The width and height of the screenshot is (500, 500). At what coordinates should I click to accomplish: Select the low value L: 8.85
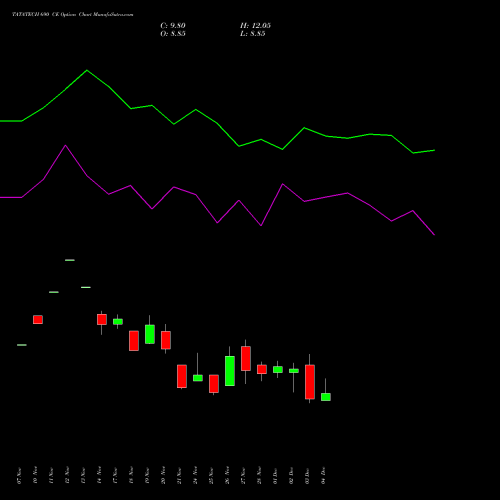point(253,34)
